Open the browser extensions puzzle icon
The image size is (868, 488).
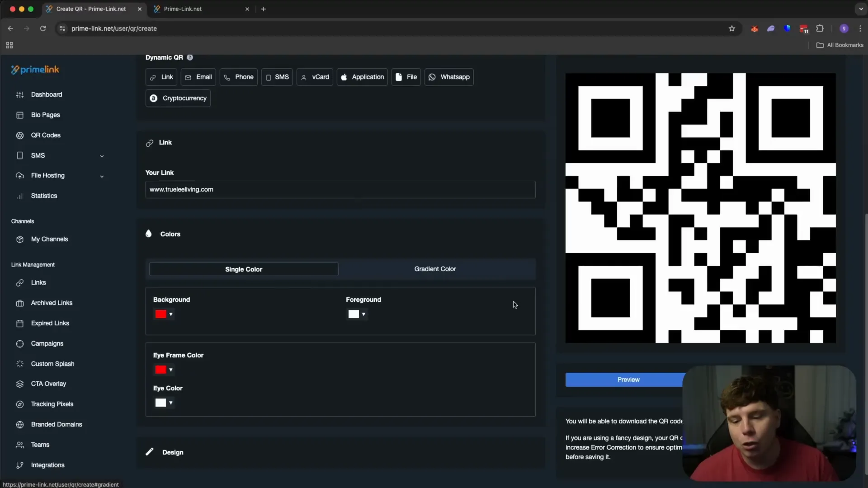click(x=820, y=28)
